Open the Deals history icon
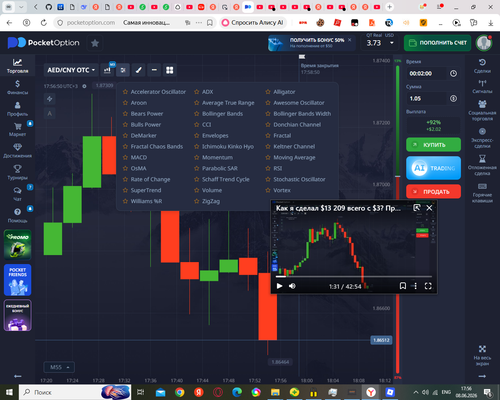 482,63
